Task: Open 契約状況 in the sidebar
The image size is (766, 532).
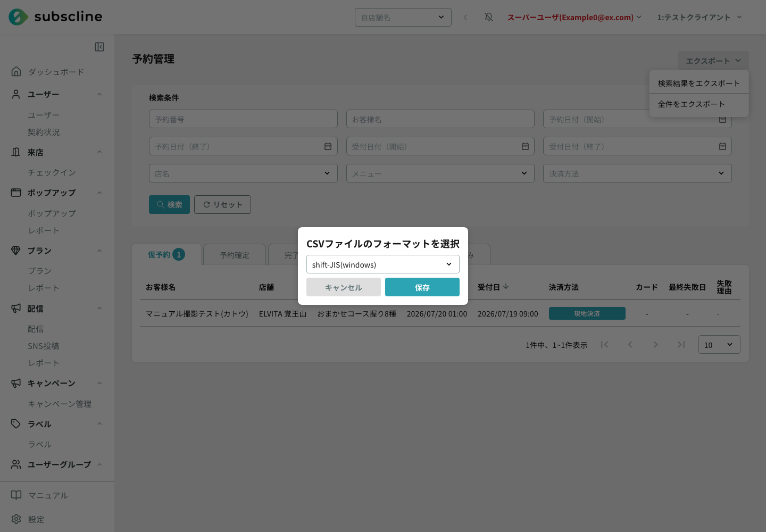Action: pos(44,132)
